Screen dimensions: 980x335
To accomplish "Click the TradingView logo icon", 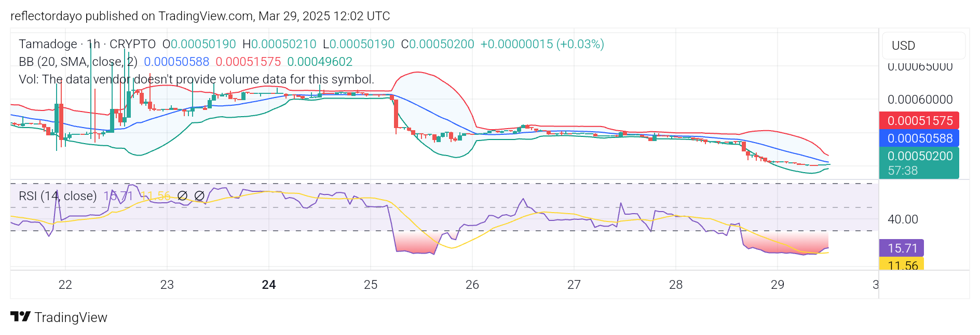I will click(x=21, y=316).
